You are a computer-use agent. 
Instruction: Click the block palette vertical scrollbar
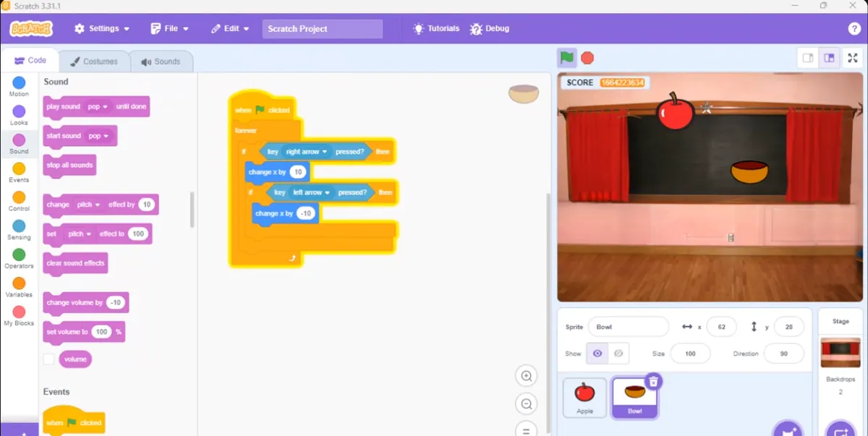(x=192, y=210)
